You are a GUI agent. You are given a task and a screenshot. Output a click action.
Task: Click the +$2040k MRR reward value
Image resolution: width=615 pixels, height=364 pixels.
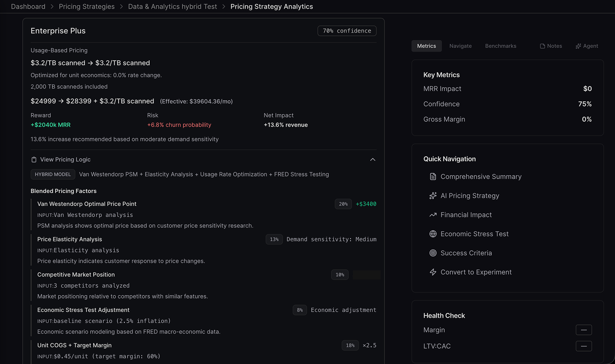(x=51, y=125)
